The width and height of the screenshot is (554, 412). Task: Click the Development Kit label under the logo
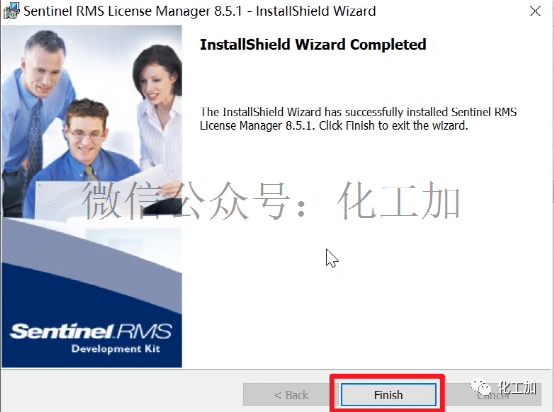point(116,349)
